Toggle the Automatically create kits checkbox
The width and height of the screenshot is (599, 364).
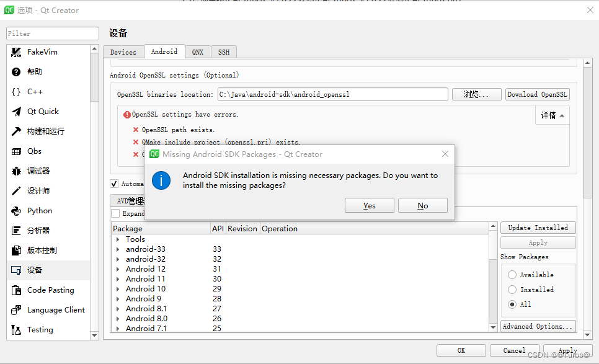pyautogui.click(x=114, y=184)
